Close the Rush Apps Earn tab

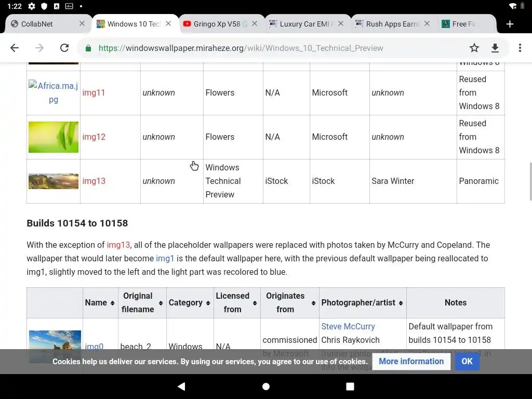pyautogui.click(x=427, y=23)
